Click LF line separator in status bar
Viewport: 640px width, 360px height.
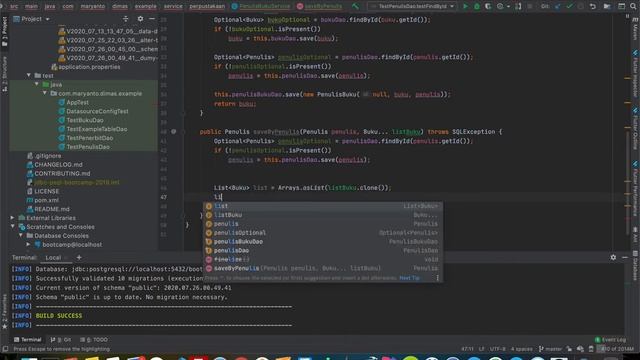[x=482, y=349]
